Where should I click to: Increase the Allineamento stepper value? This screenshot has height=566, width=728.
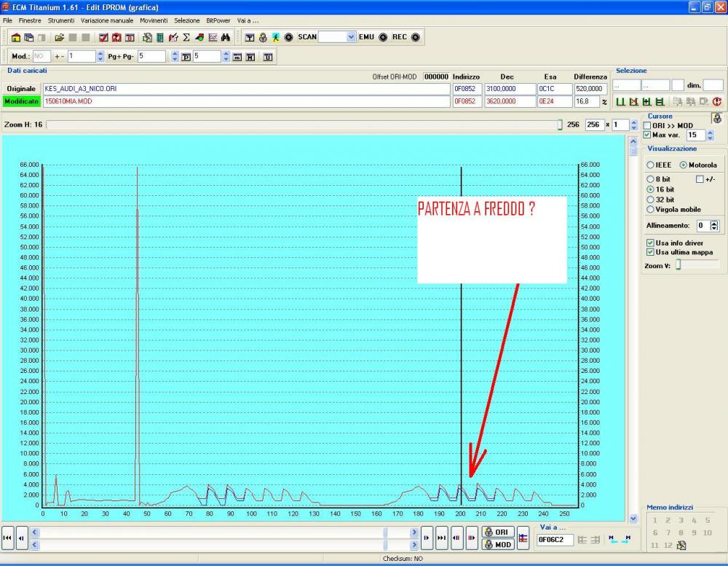click(x=714, y=223)
